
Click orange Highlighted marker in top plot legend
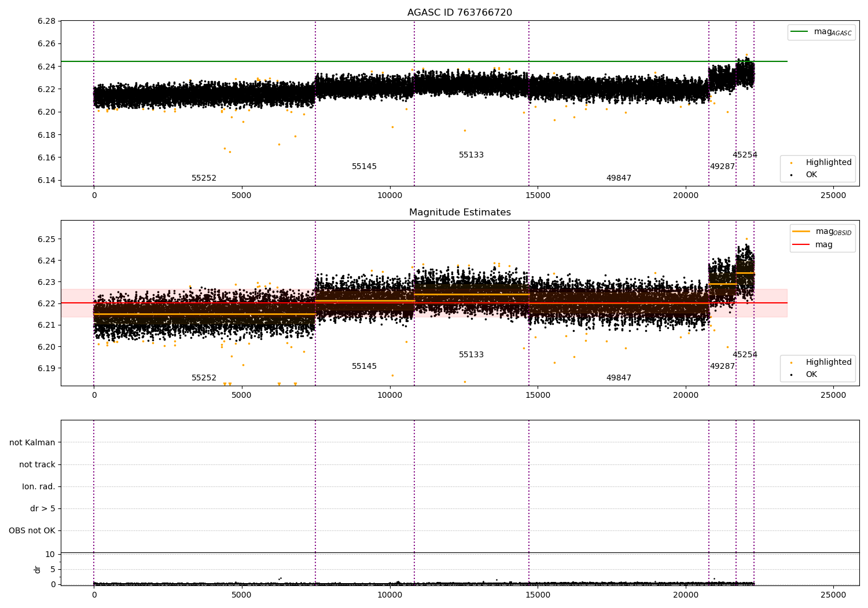click(x=791, y=163)
